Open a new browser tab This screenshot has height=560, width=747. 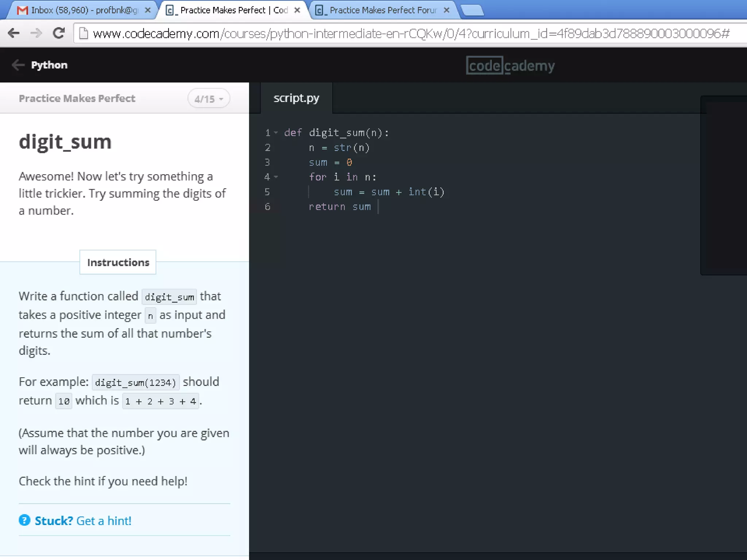coord(473,11)
